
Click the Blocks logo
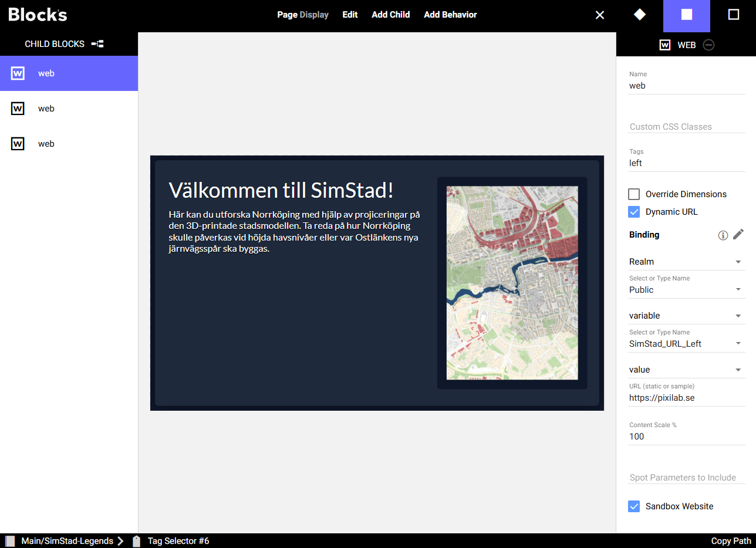(x=38, y=15)
